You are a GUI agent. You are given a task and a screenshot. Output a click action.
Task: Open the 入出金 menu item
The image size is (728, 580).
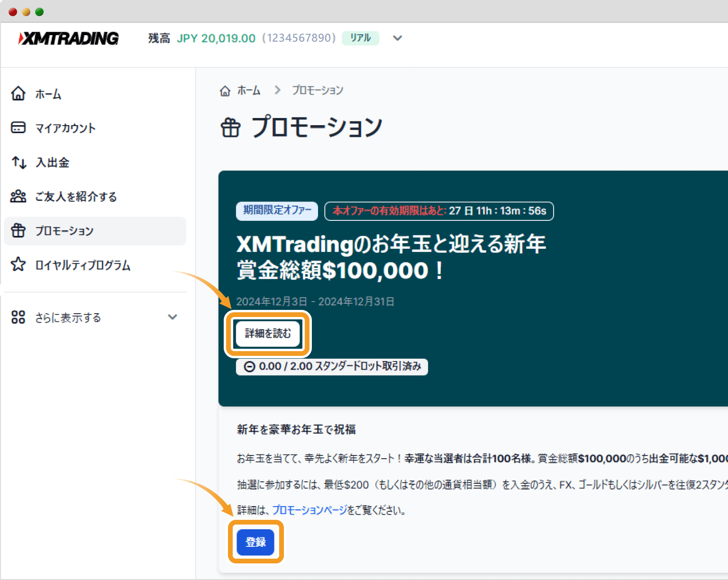pos(53,163)
